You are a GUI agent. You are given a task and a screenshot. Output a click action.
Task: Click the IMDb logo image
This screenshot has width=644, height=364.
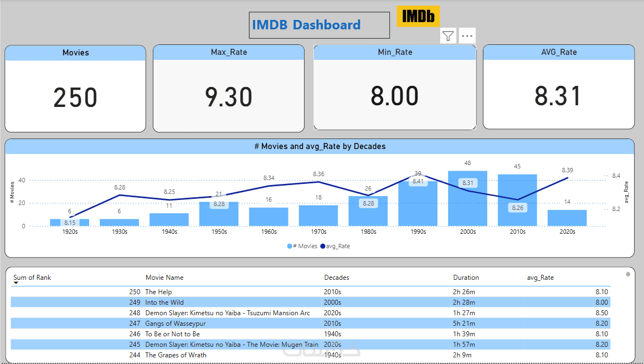point(418,17)
